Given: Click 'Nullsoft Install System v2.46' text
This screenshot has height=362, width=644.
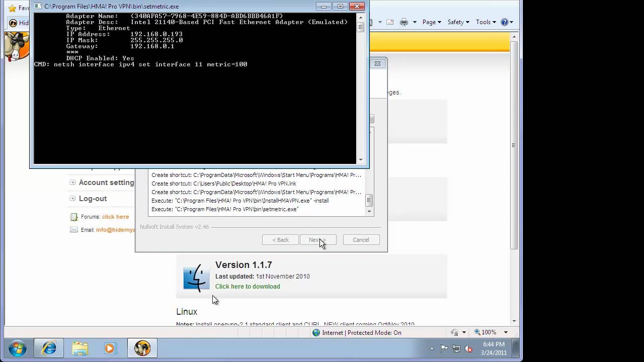Looking at the screenshot, I should point(174,227).
